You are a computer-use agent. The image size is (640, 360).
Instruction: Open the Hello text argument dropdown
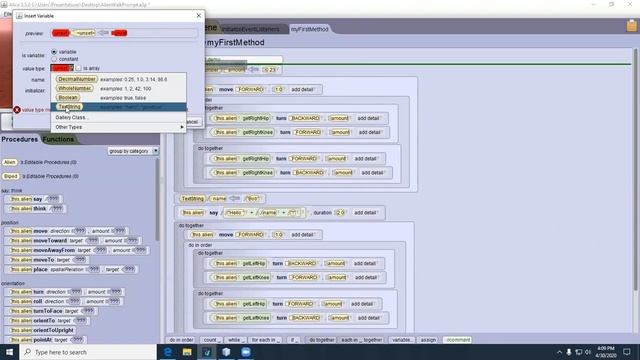pos(235,213)
